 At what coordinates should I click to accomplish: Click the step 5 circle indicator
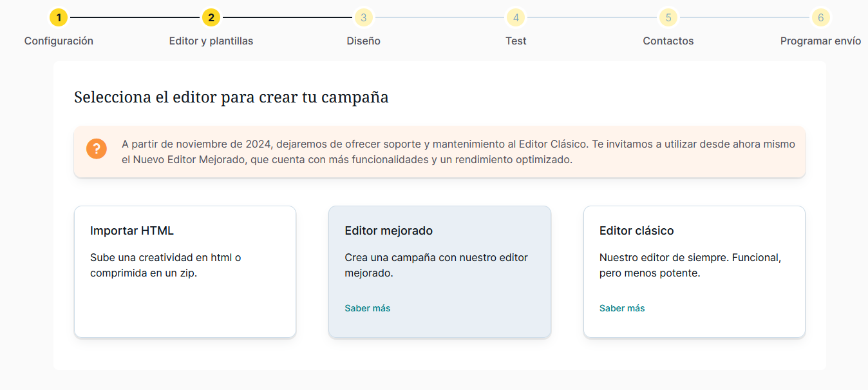pos(668,17)
